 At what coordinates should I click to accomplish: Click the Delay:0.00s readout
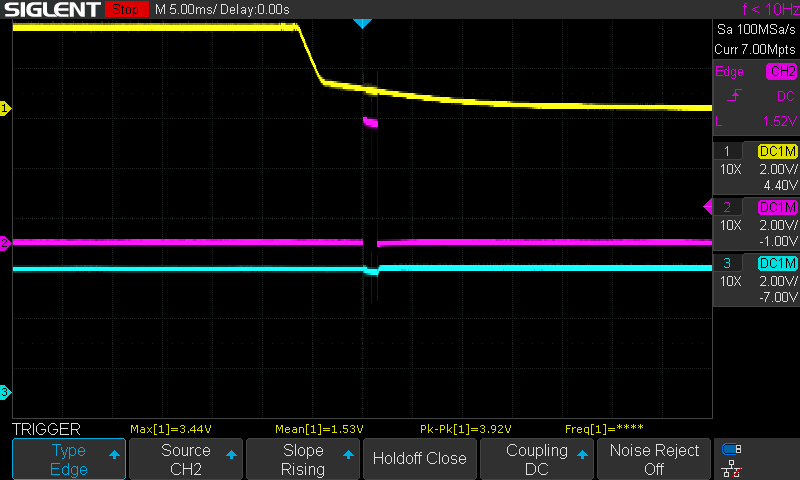(x=255, y=9)
